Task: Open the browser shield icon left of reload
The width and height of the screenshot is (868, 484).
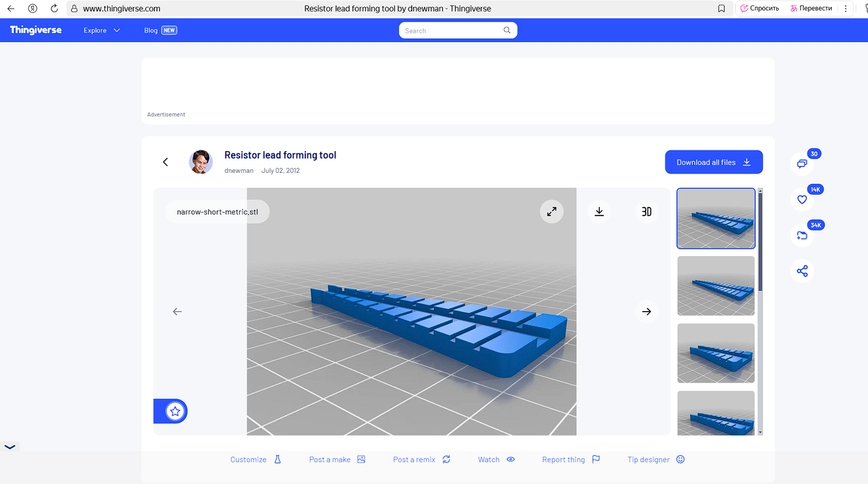Action: click(33, 9)
